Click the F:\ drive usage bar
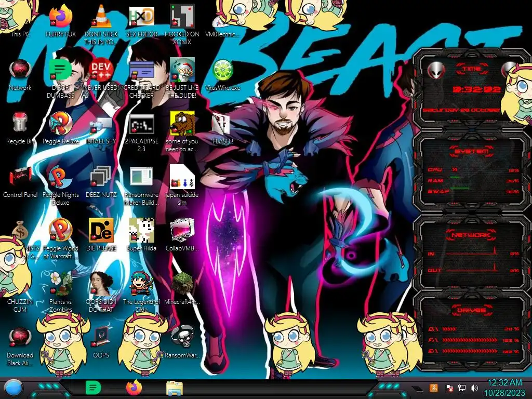This screenshot has width=532, height=399. tap(470, 340)
